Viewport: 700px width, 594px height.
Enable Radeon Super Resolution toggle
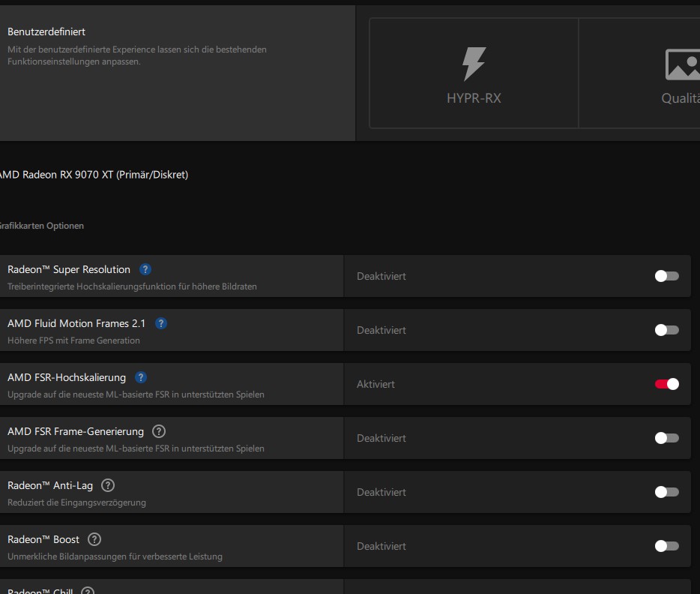pos(666,276)
